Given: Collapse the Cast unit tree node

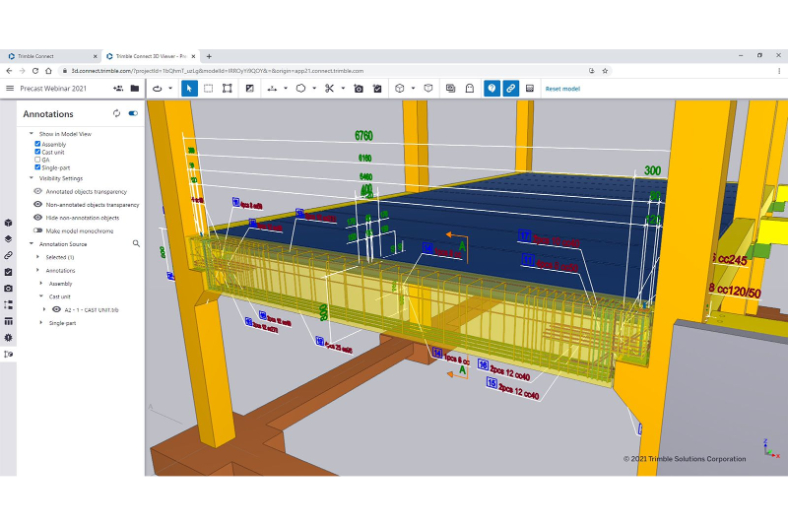Looking at the screenshot, I should tap(41, 296).
